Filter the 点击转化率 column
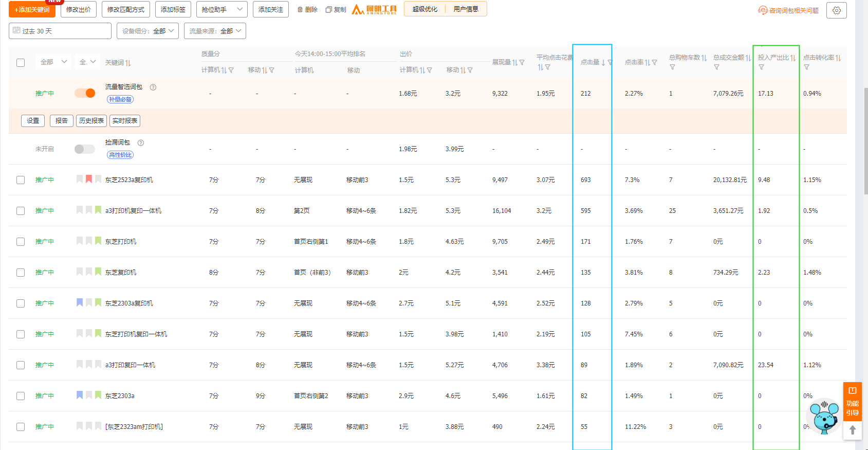 tap(806, 67)
